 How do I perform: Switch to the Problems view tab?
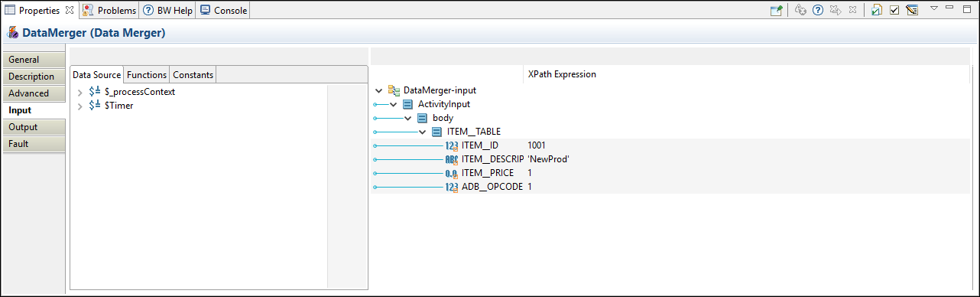pos(110,10)
